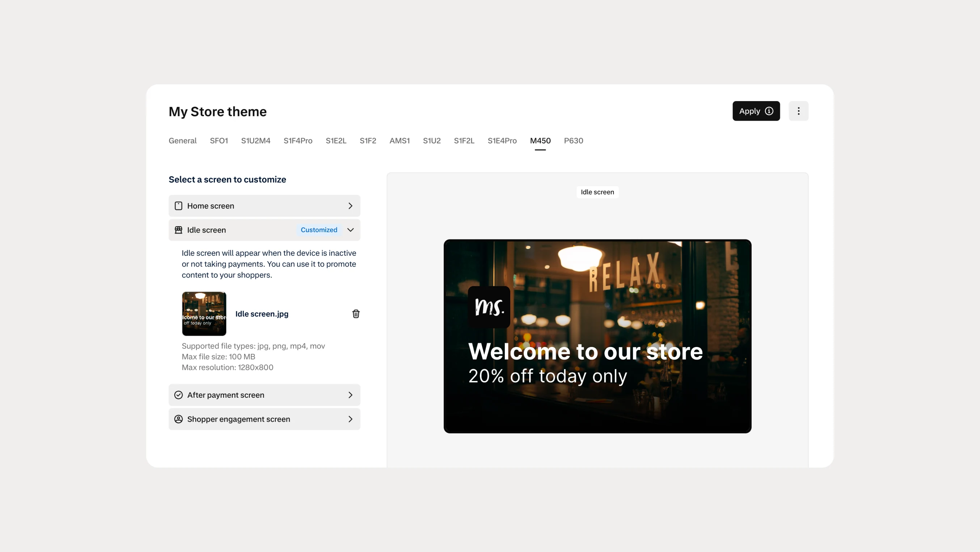Click the After payment screen row label
The height and width of the screenshot is (552, 980).
coord(225,395)
